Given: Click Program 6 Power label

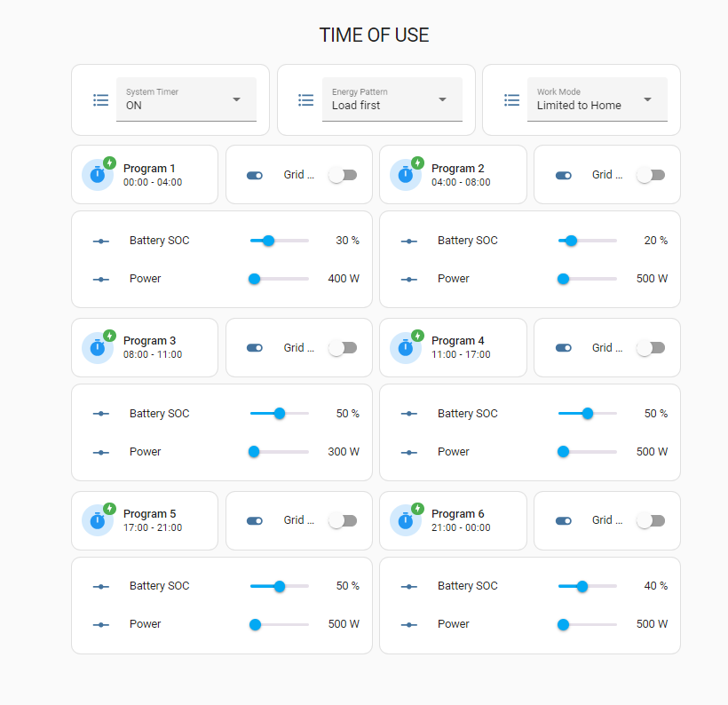Looking at the screenshot, I should click(x=454, y=624).
